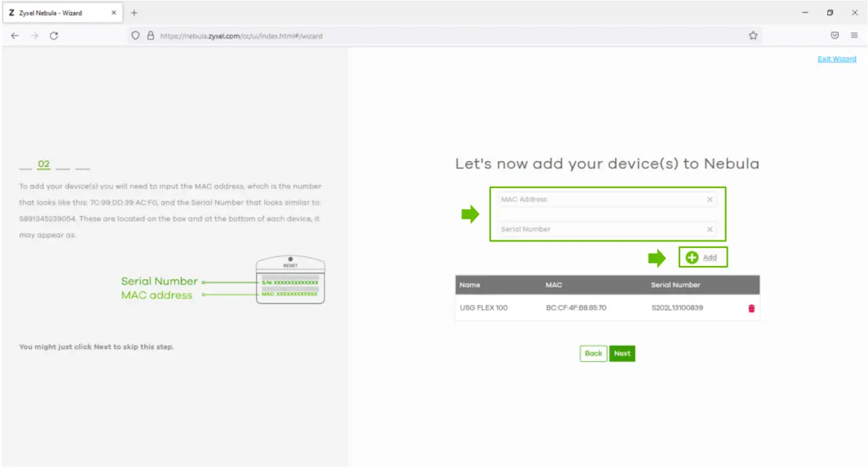The height and width of the screenshot is (468, 868).
Task: Click the shield tracking protection icon
Action: 136,36
